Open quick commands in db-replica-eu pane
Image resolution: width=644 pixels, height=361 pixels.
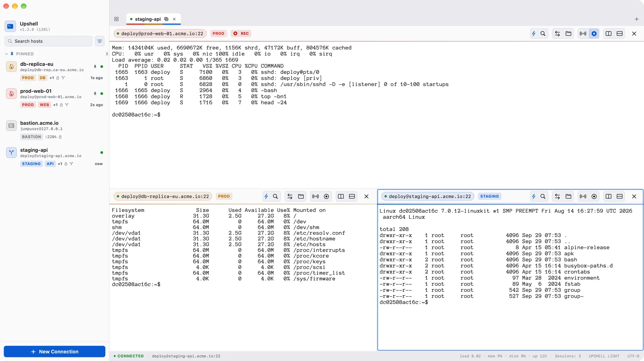click(x=266, y=197)
